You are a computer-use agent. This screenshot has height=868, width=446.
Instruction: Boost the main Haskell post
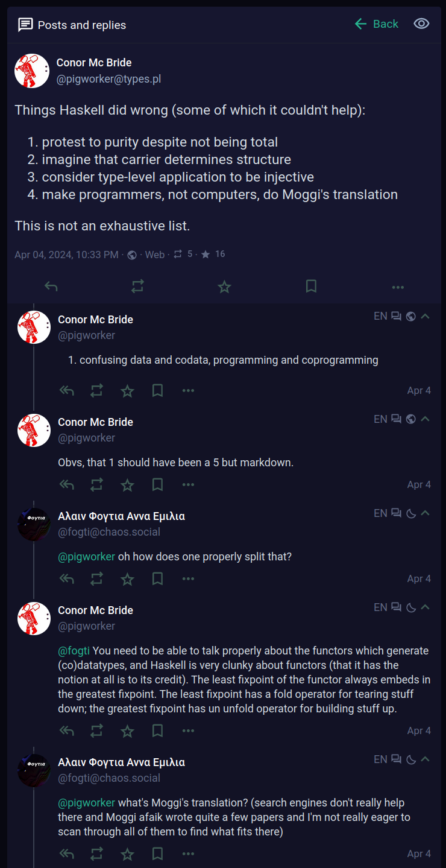click(x=138, y=287)
